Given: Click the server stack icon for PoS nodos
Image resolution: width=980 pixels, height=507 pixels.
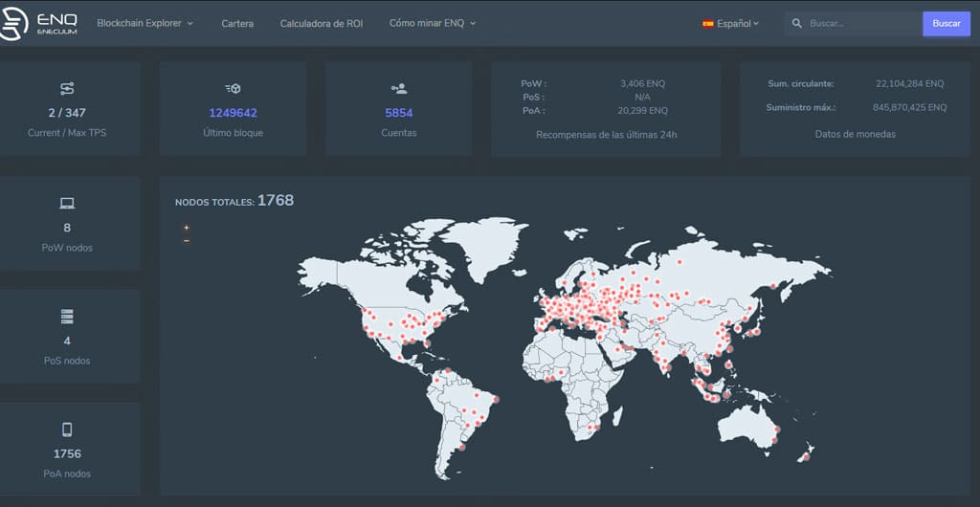Looking at the screenshot, I should 67,317.
